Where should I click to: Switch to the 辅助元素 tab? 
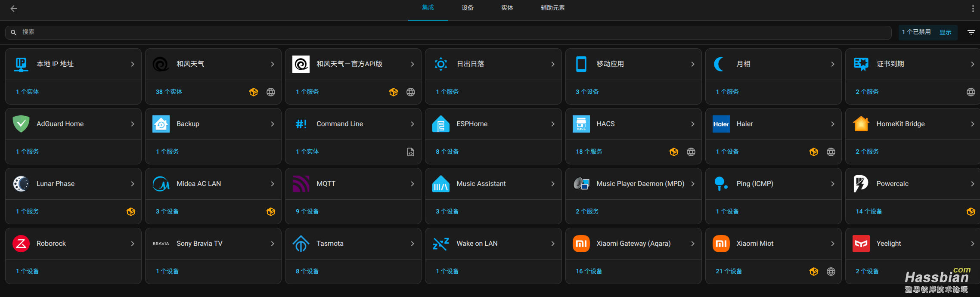point(553,8)
